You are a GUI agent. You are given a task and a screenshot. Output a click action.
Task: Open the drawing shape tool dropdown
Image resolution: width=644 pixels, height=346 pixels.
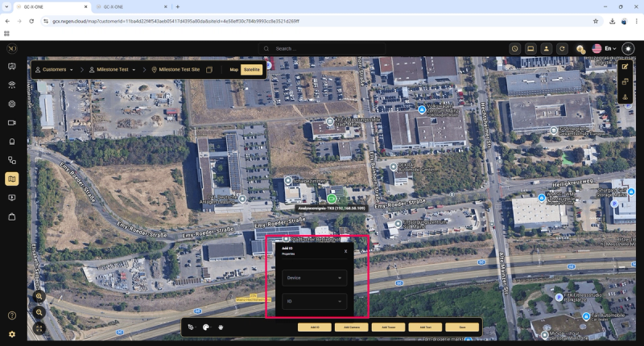191,327
